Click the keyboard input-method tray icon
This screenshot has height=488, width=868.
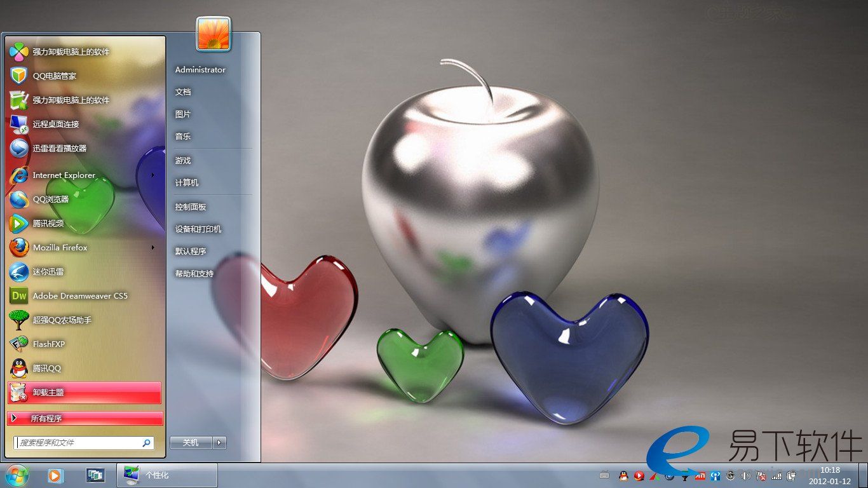coord(604,475)
